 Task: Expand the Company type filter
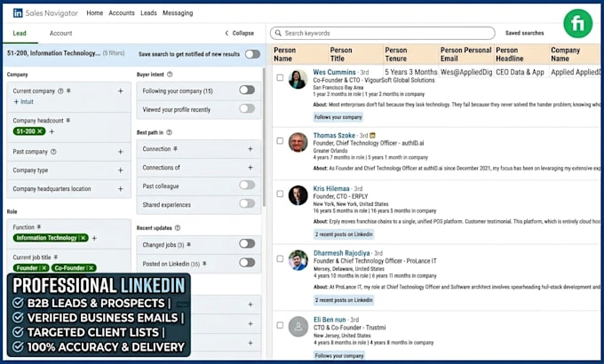tap(121, 170)
